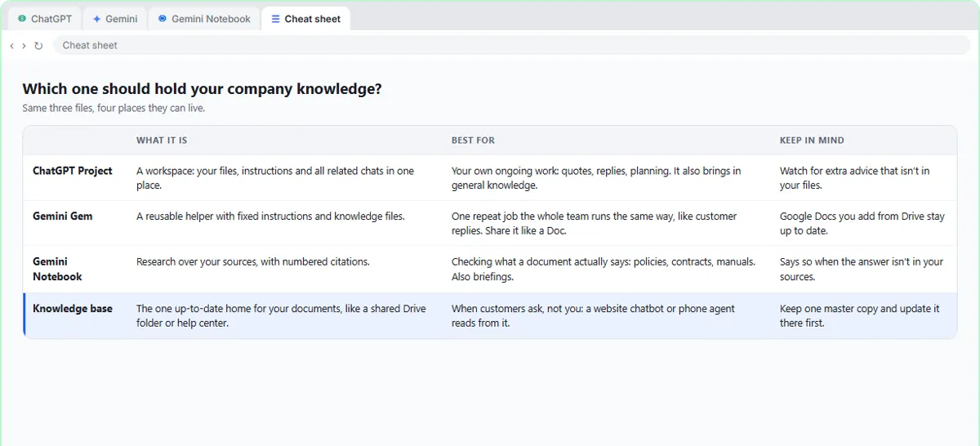Click 'Says so when the answer isn't' cell

pos(862,270)
